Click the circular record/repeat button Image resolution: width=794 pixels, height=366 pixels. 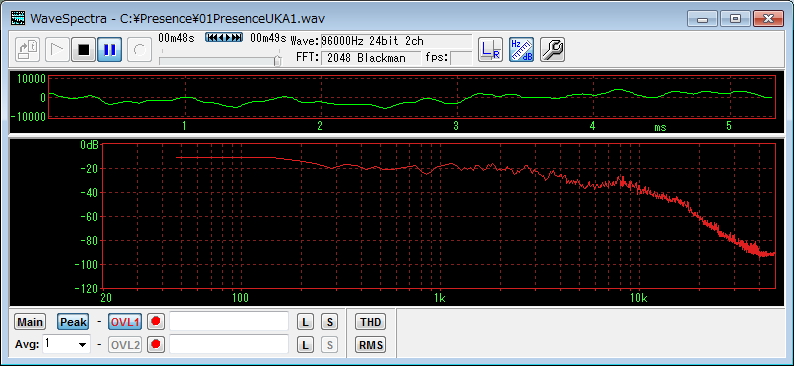(139, 50)
